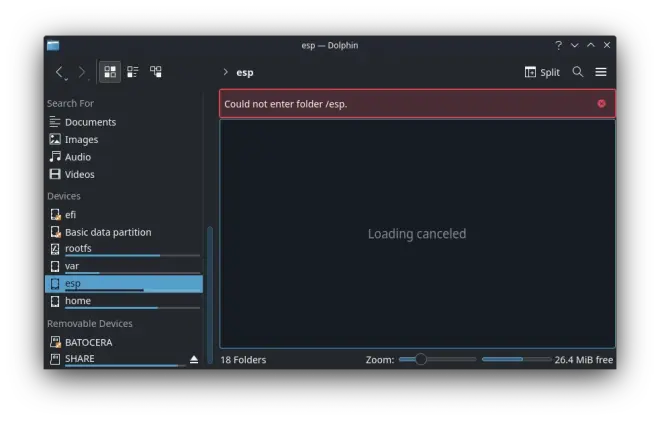660x421 pixels.
Task: Open Videos search in sidebar
Action: click(x=124, y=174)
